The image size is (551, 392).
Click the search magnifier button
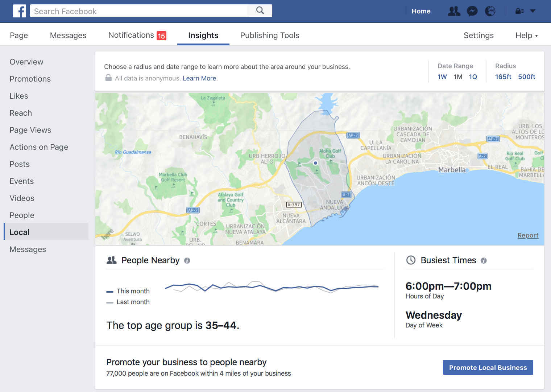coord(260,11)
